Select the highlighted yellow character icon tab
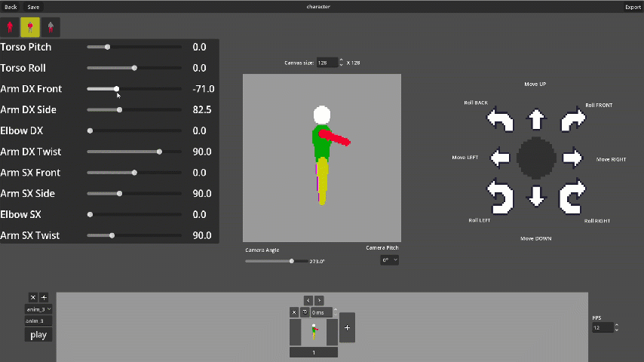Viewport: 644px width, 362px height. tap(30, 27)
